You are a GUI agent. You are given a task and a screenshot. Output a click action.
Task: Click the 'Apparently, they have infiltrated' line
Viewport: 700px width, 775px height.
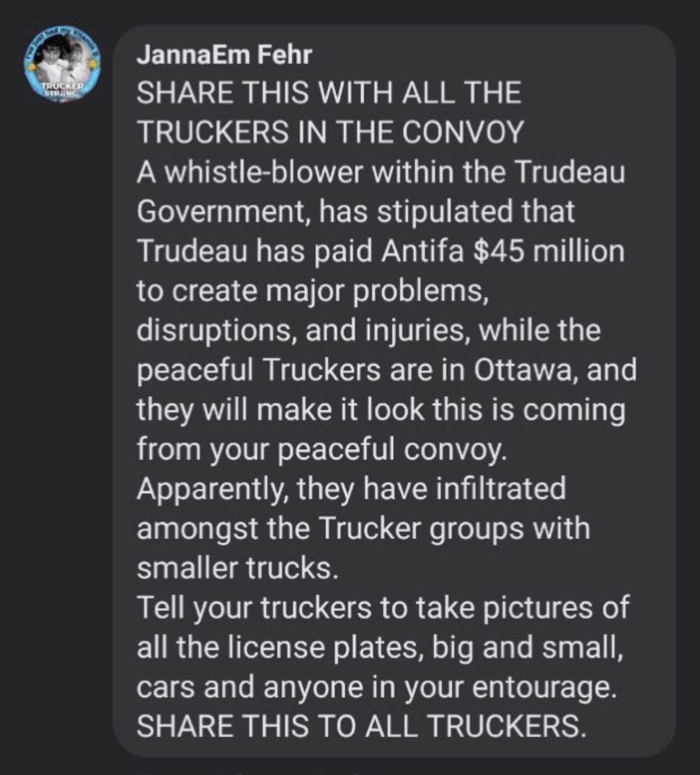[x=351, y=489]
